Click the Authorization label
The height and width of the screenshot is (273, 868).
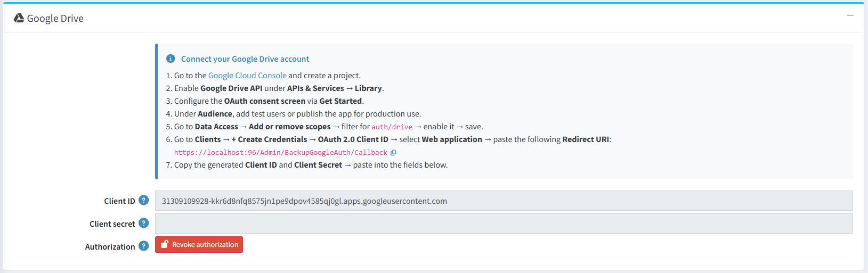click(110, 247)
